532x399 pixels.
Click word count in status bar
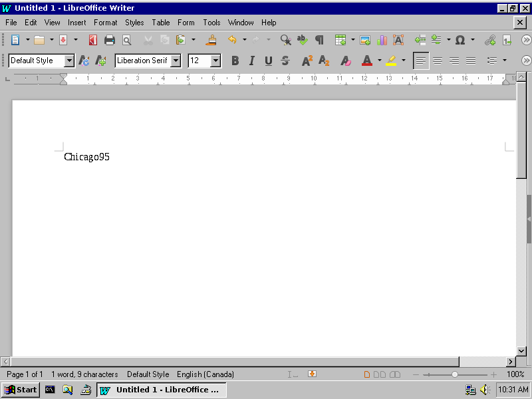pyautogui.click(x=85, y=374)
